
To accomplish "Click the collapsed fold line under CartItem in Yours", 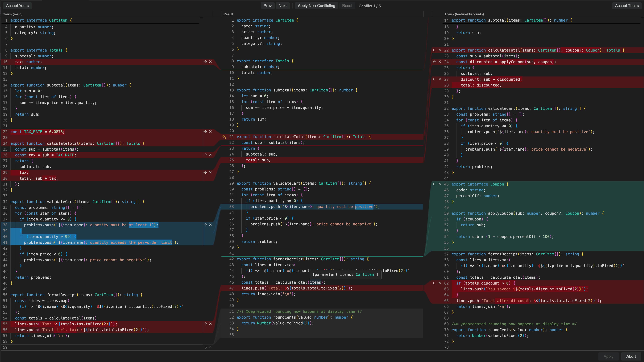I will point(100,24).
